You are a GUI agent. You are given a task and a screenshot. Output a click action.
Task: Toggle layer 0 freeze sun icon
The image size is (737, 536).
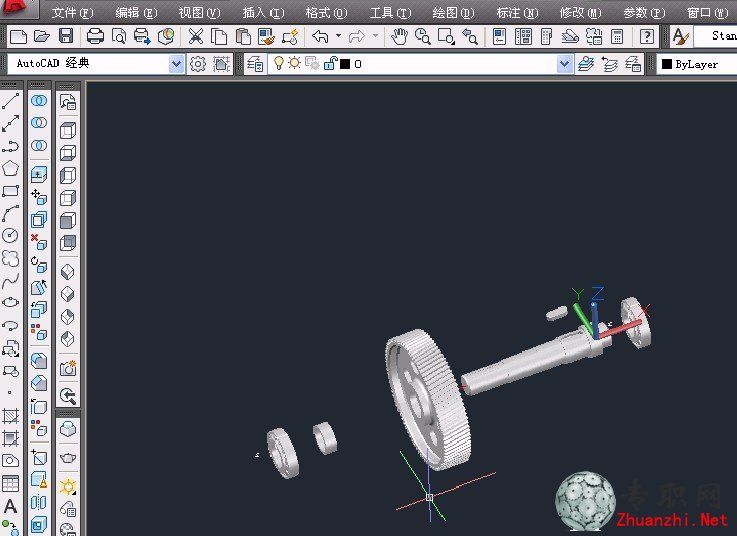coord(295,63)
